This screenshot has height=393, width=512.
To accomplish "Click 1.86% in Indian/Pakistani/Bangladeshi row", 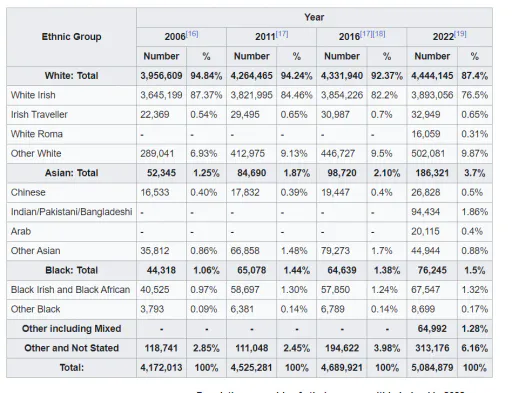I will 475,212.
